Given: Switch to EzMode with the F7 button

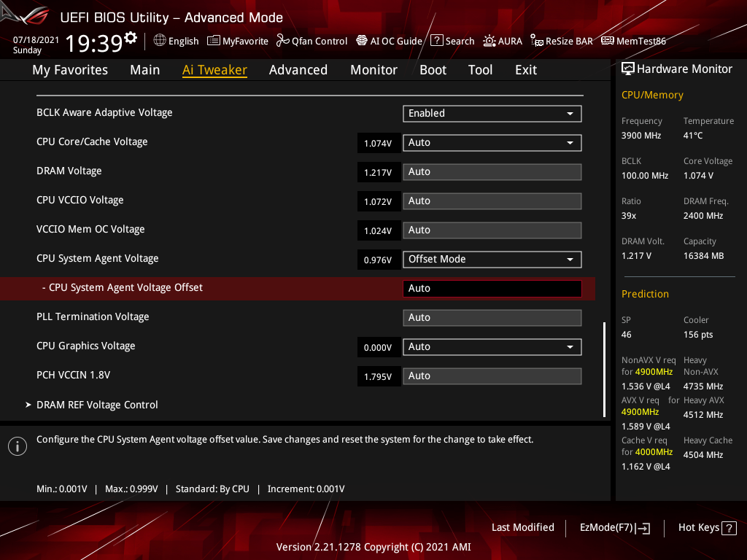Looking at the screenshot, I should coord(614,527).
